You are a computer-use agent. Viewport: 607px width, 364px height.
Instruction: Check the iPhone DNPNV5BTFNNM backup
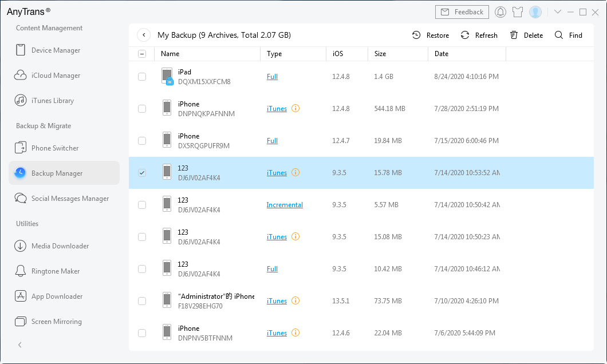142,333
